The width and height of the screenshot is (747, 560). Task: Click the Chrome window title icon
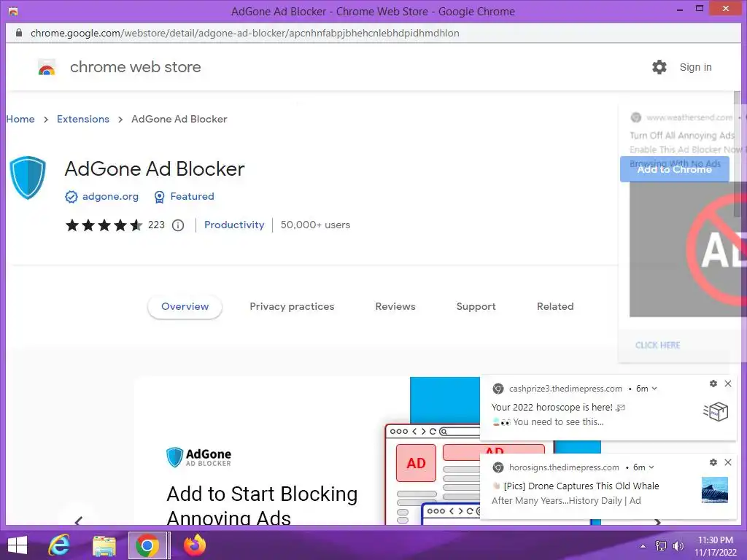13,11
